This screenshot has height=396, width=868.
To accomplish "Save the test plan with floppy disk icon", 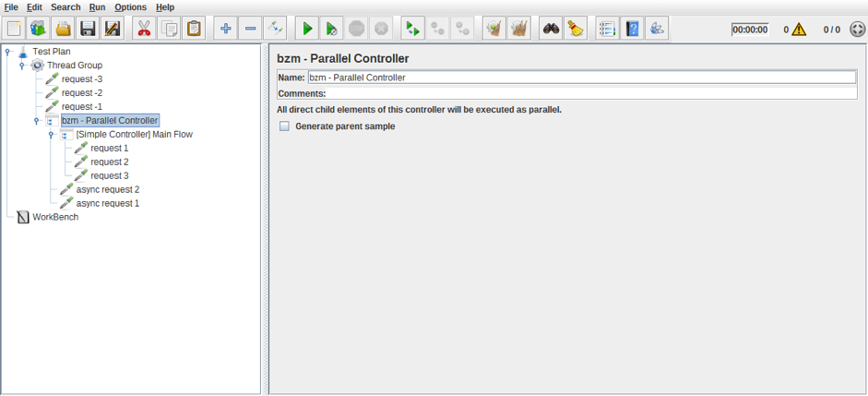I will (x=88, y=29).
